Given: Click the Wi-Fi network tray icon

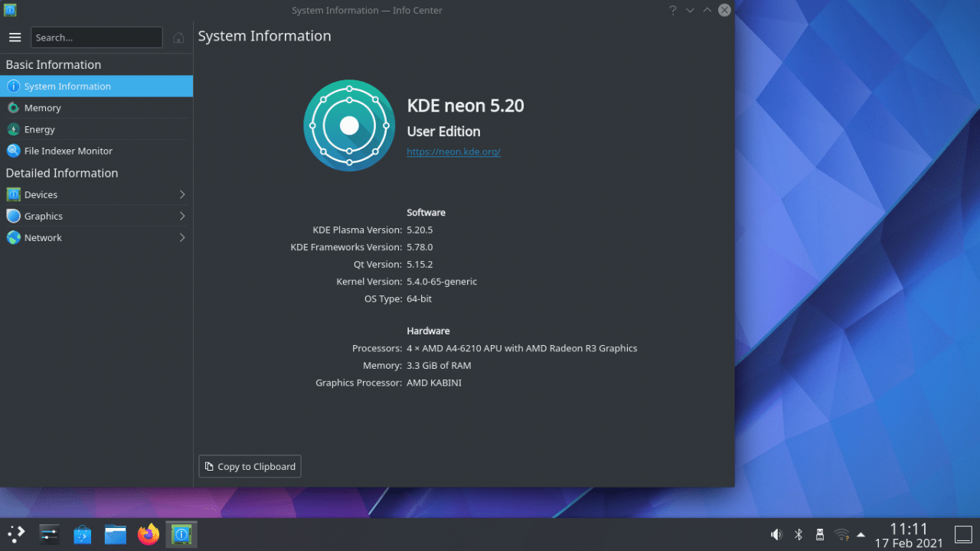Looking at the screenshot, I should click(841, 534).
